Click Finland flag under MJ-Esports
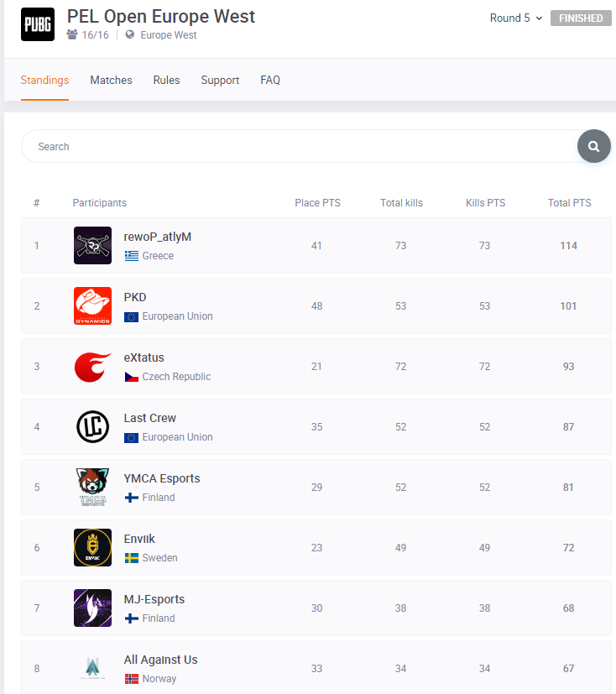This screenshot has width=616, height=694. 132,618
